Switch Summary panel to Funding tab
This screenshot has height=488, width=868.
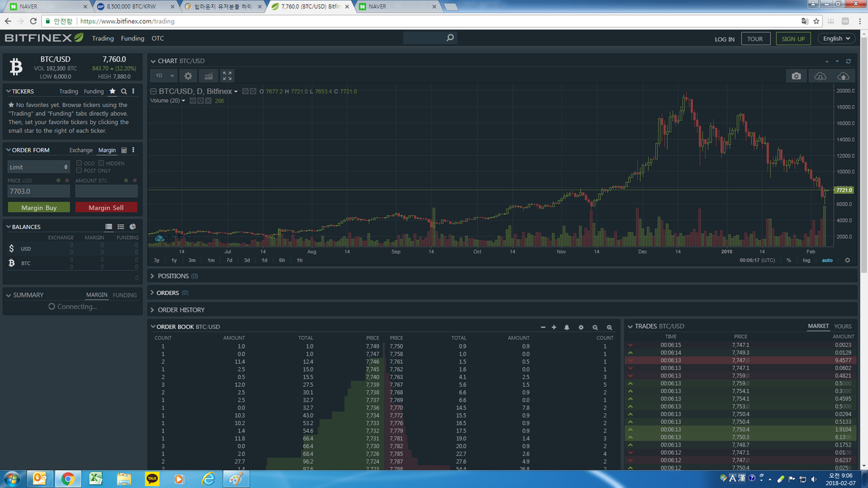[125, 295]
